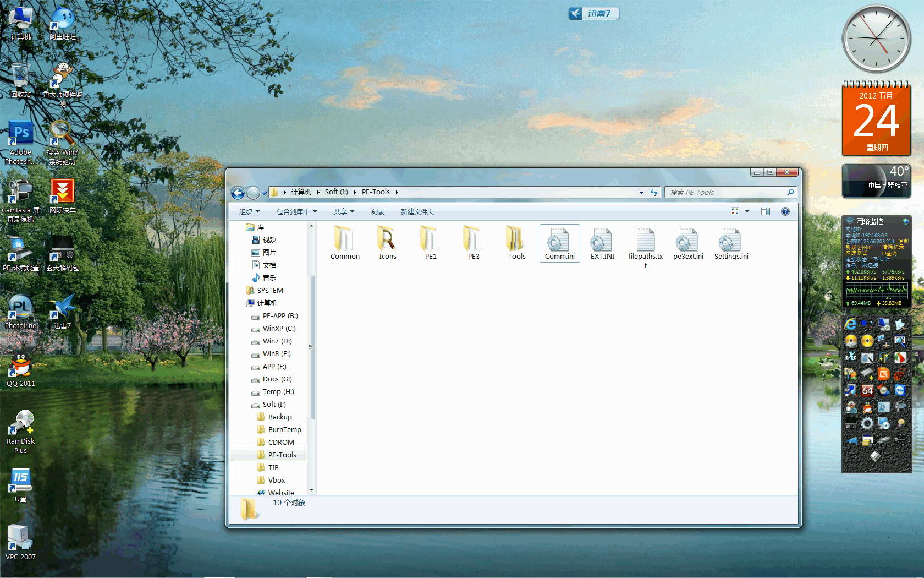Select the 阿里旺旺 desktop shortcut
The width and height of the screenshot is (924, 578).
(63, 23)
